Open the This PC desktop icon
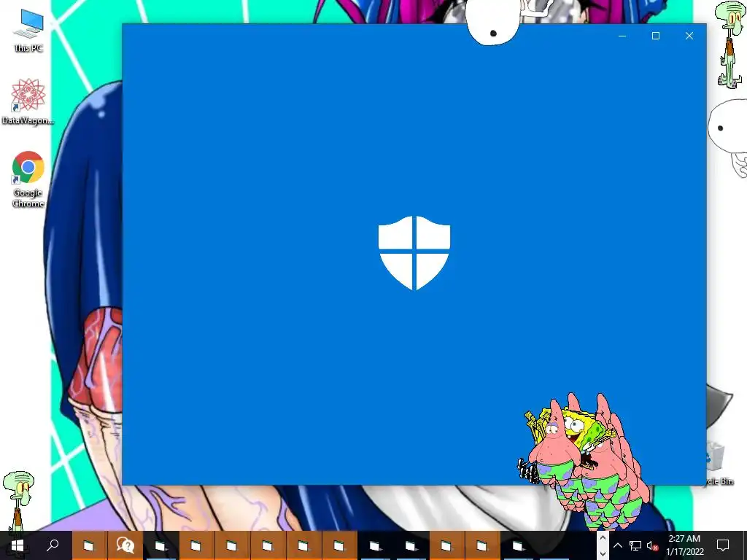The width and height of the screenshot is (747, 560). coord(28,31)
